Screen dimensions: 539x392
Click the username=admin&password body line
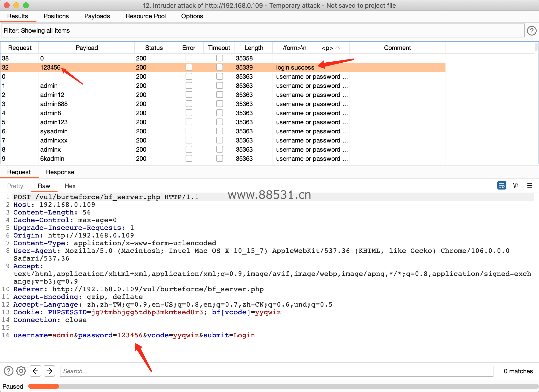pyautogui.click(x=134, y=335)
